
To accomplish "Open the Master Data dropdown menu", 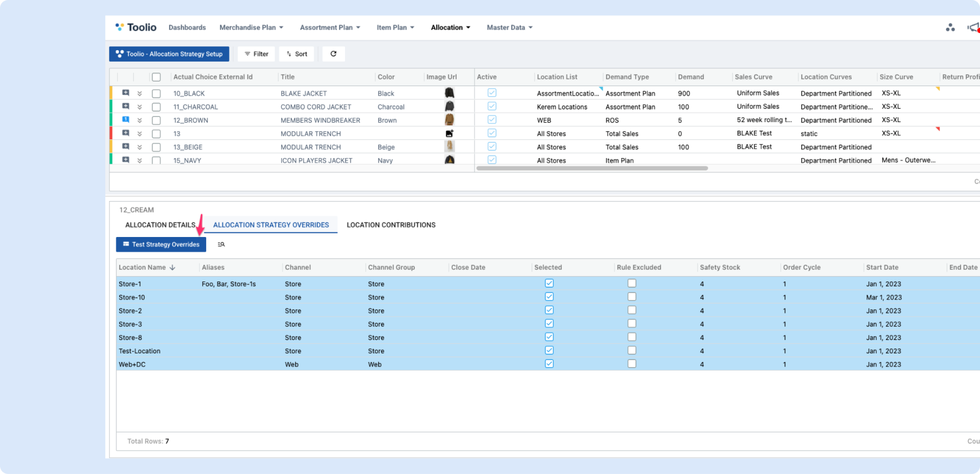I will [x=509, y=27].
